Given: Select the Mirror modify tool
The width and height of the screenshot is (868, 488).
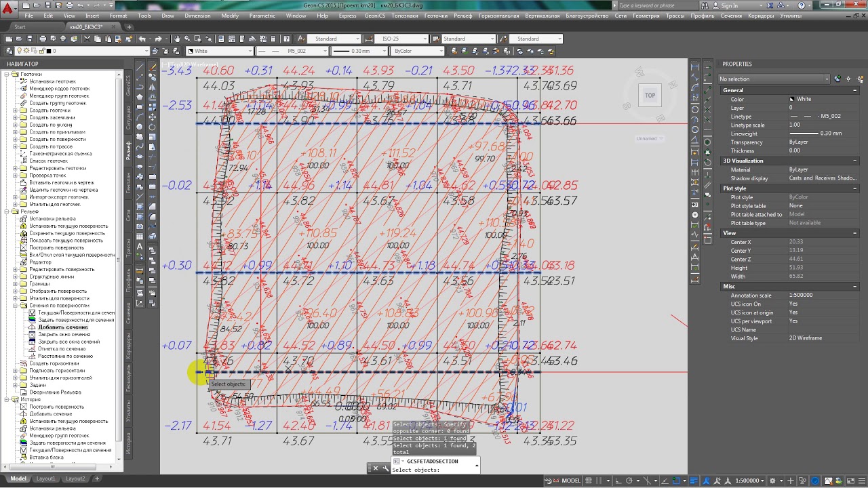Looking at the screenshot, I should pyautogui.click(x=153, y=87).
